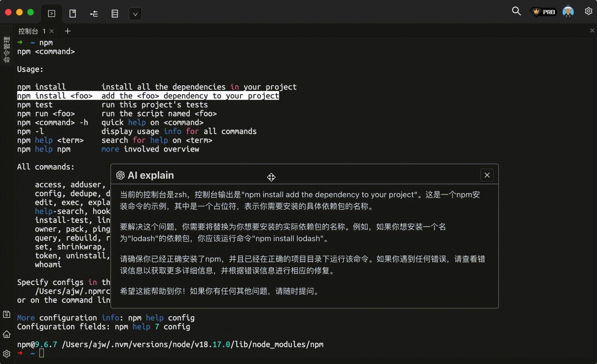The width and height of the screenshot is (597, 364).
Task: Open sidebar settings gear at bottom left
Action: tap(6, 354)
